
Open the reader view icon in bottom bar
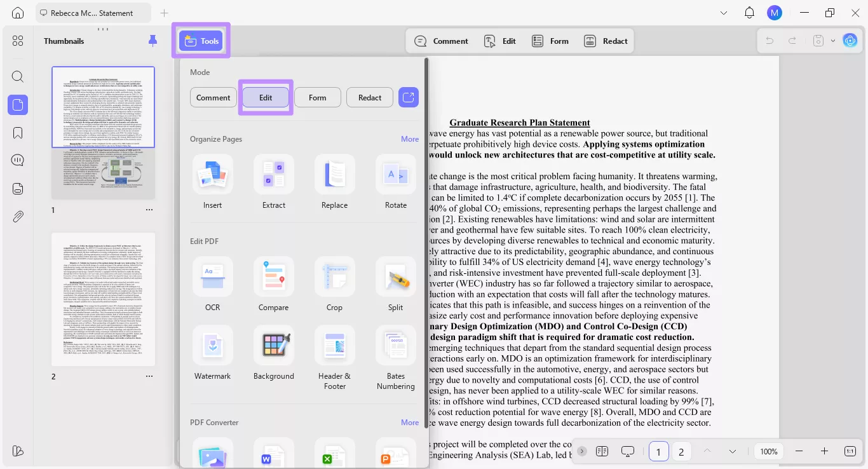click(x=602, y=451)
